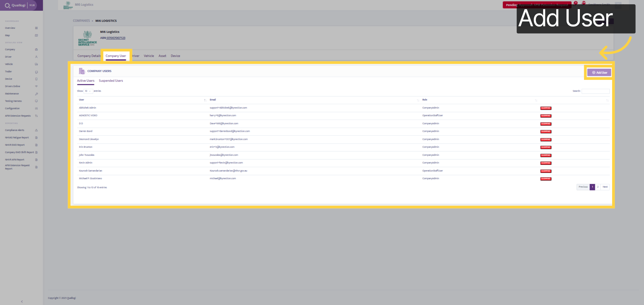The height and width of the screenshot is (305, 644).
Task: Click the Device tablet icon in sidebar
Action: (x=36, y=79)
